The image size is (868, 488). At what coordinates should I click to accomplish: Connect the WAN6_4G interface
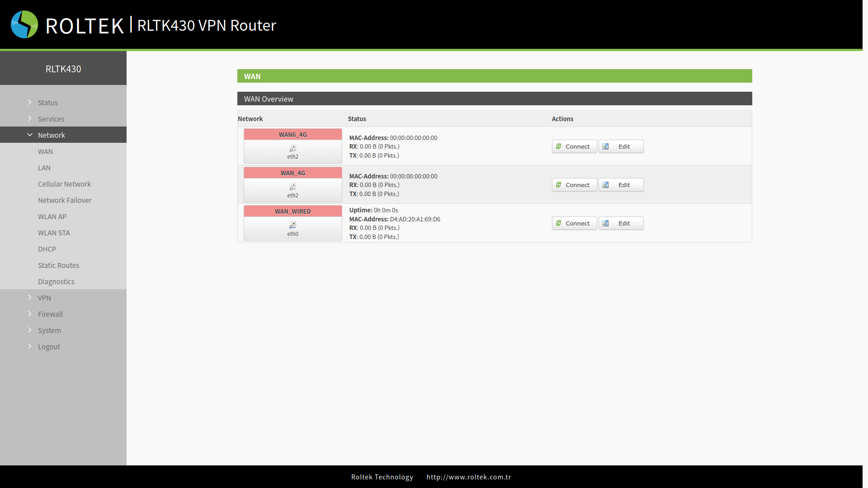[x=574, y=146]
